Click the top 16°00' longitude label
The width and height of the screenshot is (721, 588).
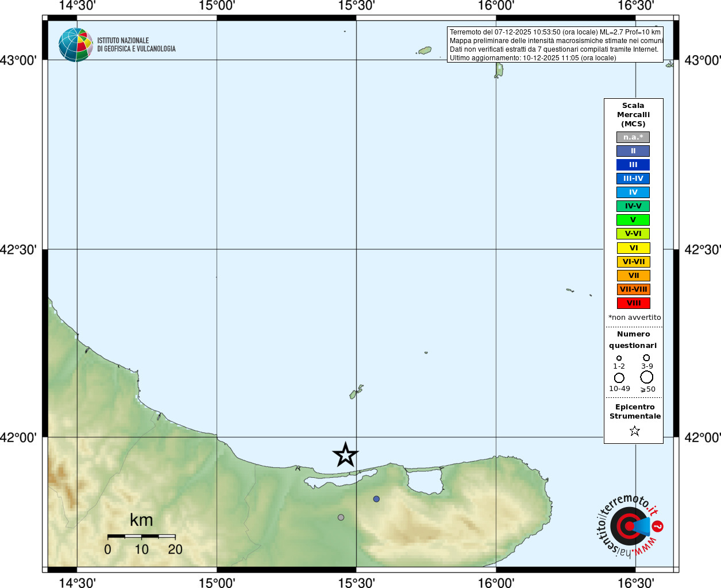tap(496, 6)
